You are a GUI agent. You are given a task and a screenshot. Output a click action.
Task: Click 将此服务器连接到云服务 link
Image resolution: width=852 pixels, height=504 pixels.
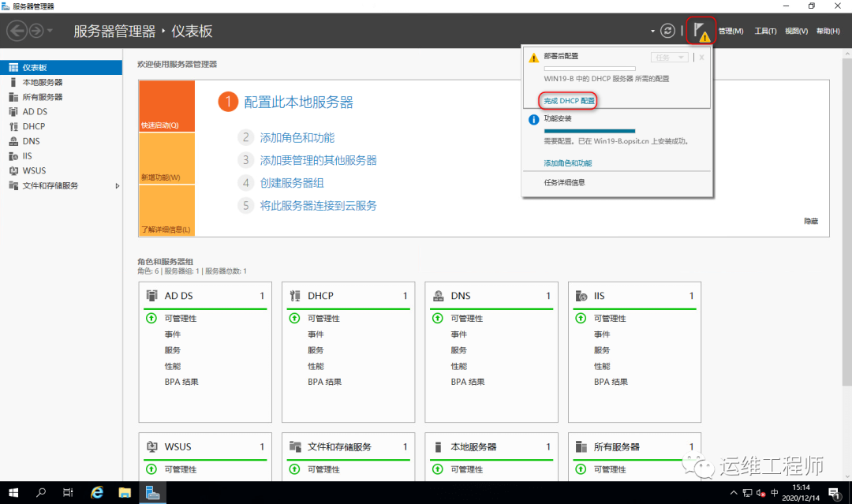point(319,206)
